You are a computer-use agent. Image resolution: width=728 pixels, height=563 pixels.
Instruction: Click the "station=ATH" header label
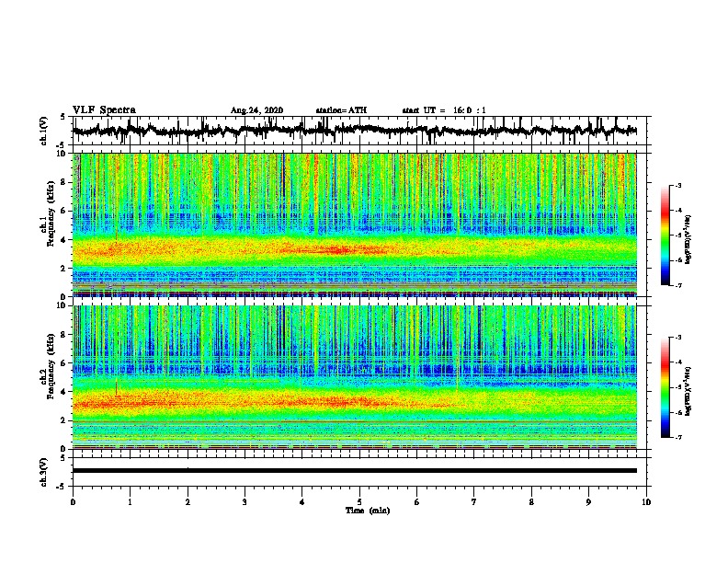coord(341,110)
